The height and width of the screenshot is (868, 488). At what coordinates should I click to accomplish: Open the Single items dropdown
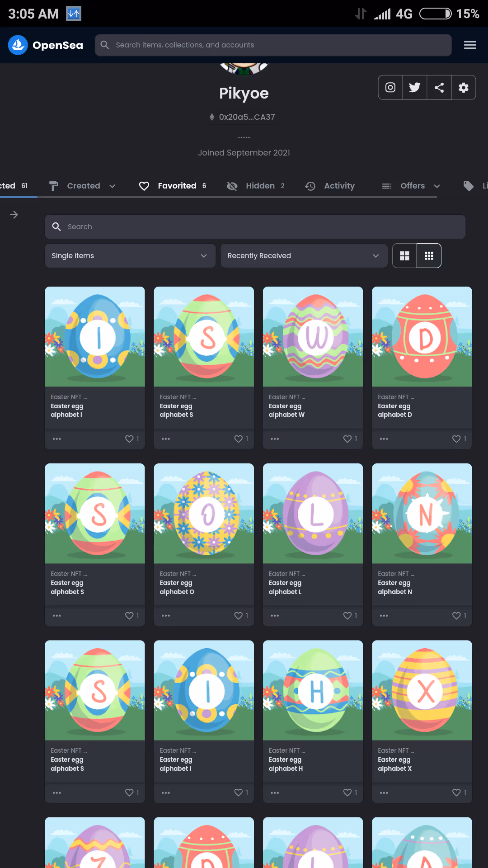[130, 256]
